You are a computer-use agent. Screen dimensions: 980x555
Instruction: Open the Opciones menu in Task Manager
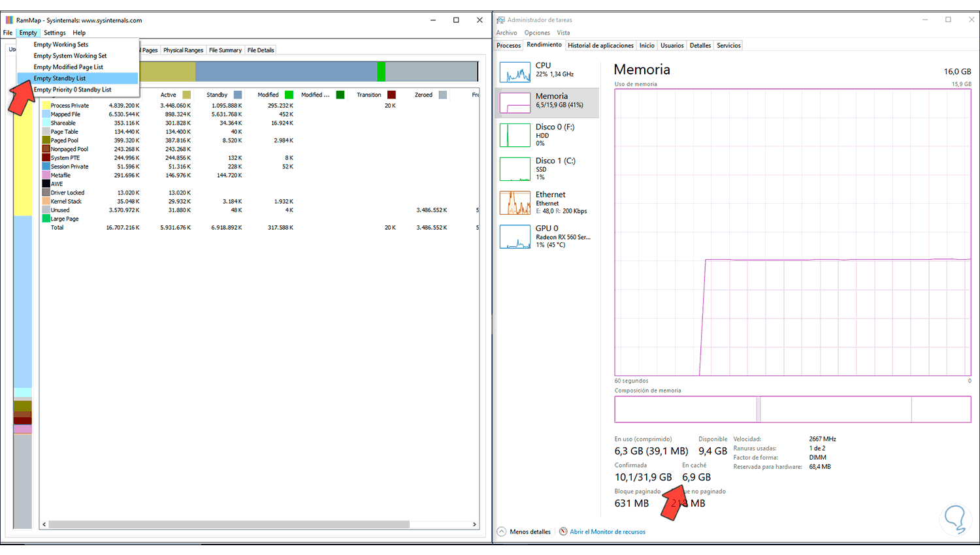(x=537, y=33)
